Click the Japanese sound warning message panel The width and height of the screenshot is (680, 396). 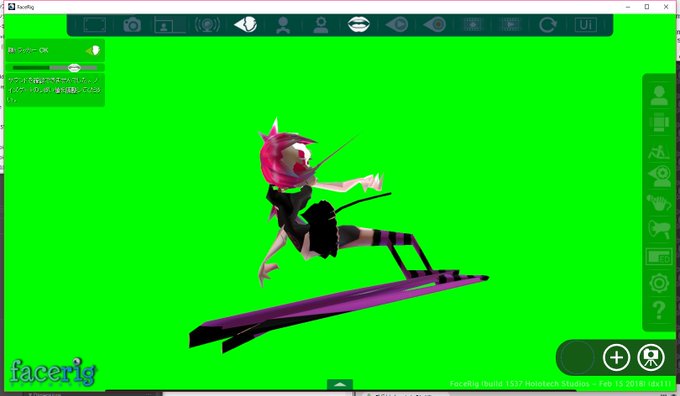55,90
